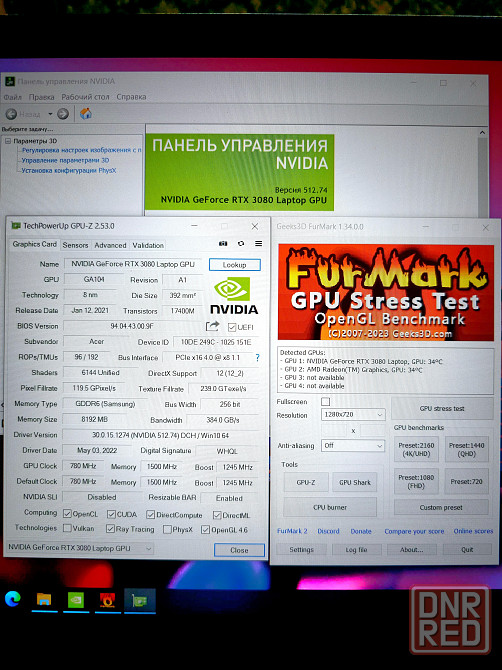The height and width of the screenshot is (670, 502).
Task: Run the Preset:1080 (FHD) benchmark
Action: click(x=416, y=482)
